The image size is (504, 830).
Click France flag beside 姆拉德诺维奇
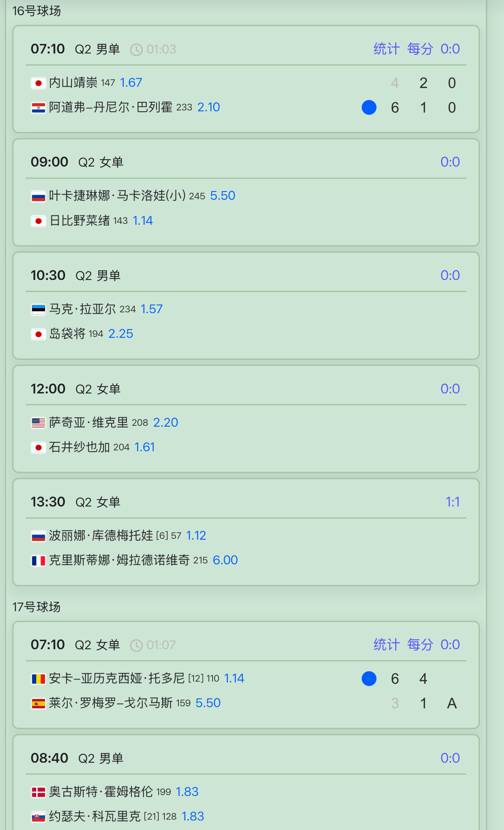click(x=38, y=561)
